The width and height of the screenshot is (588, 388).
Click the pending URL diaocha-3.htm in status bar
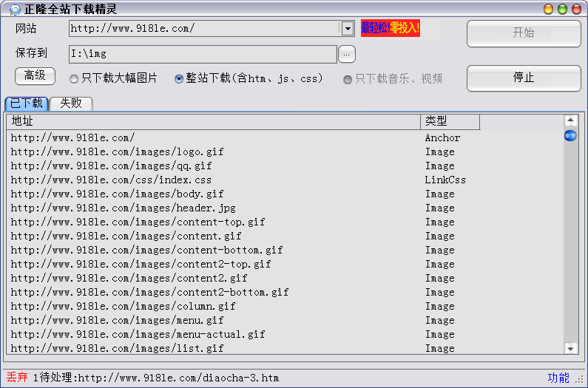point(178,378)
